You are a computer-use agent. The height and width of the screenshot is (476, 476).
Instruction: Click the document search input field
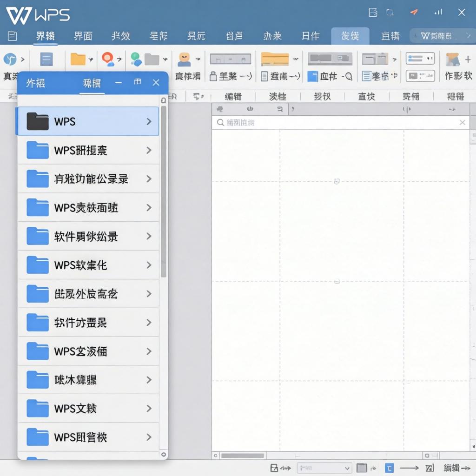click(x=341, y=122)
